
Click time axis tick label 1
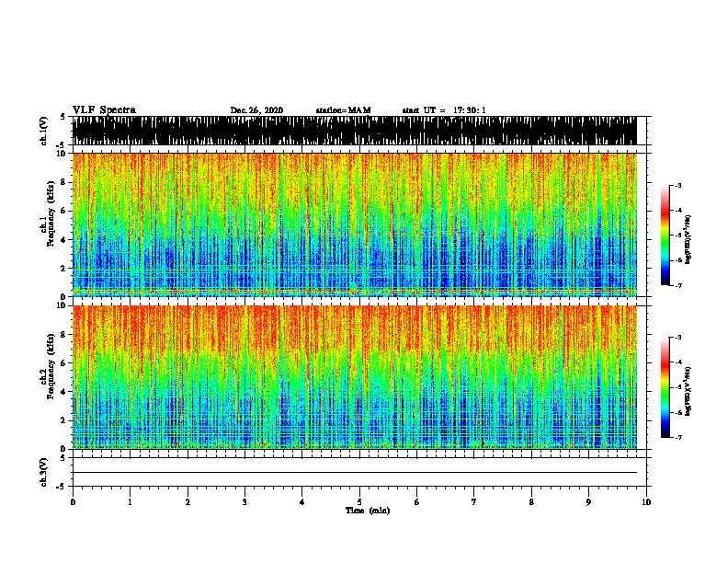click(130, 502)
